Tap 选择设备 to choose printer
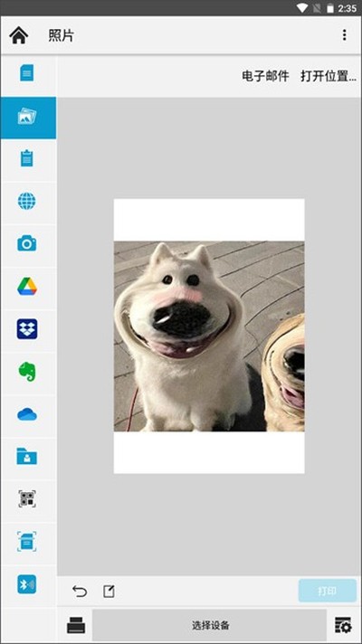The height and width of the screenshot is (644, 362). 210,626
